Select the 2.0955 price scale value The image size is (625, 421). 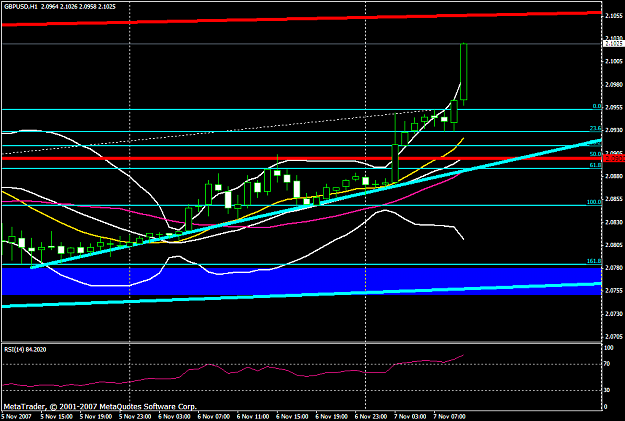click(x=614, y=107)
